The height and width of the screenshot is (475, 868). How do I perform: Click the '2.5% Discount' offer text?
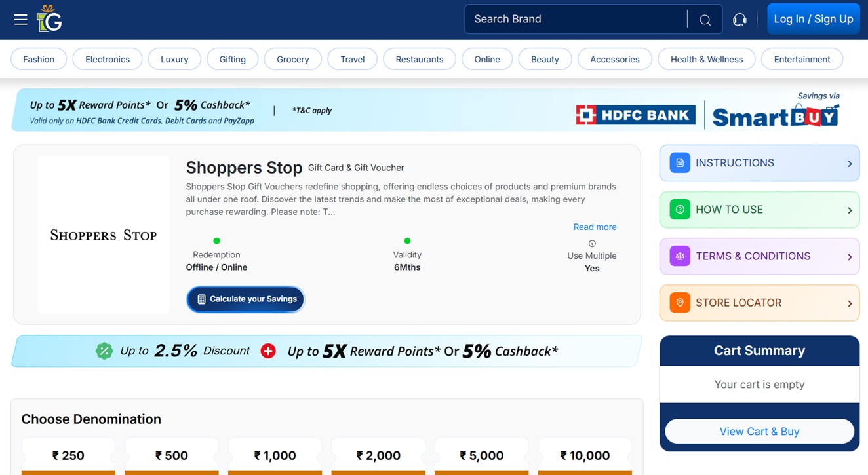coord(202,351)
